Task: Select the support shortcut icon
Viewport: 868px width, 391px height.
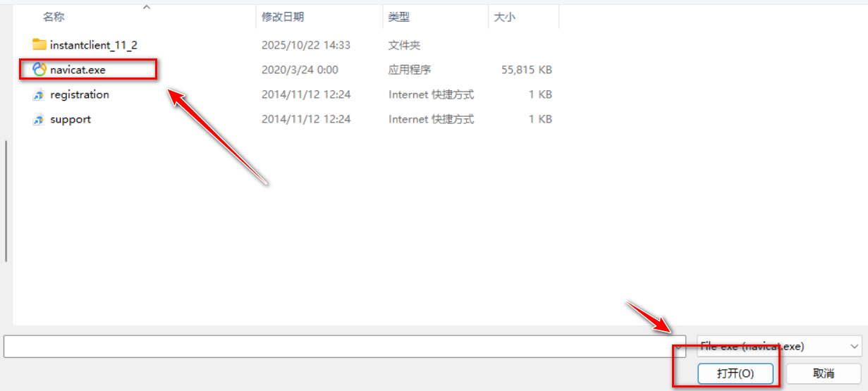Action: [39, 120]
